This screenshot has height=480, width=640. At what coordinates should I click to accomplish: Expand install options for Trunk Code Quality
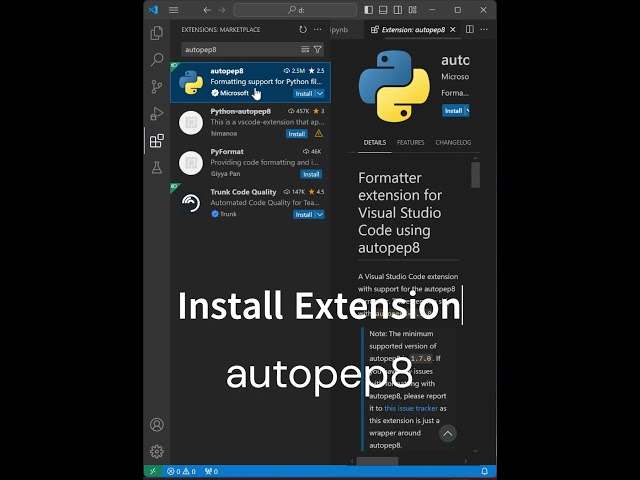[320, 214]
